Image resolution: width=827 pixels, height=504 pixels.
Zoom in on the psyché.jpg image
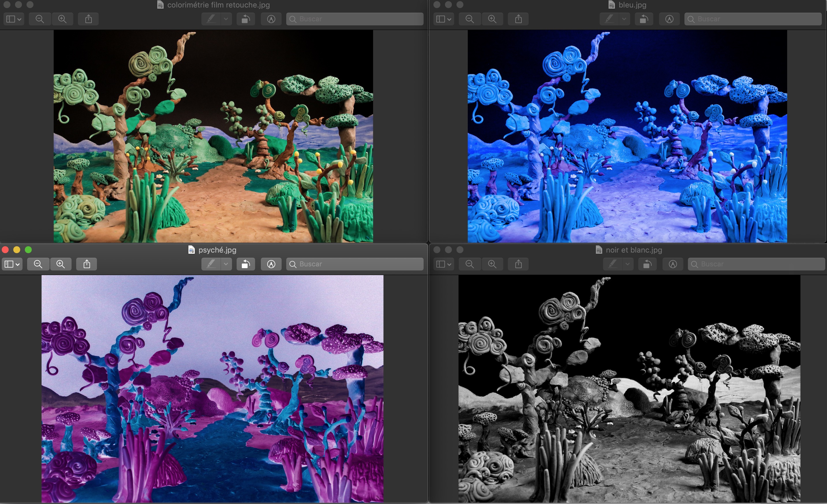coord(61,264)
